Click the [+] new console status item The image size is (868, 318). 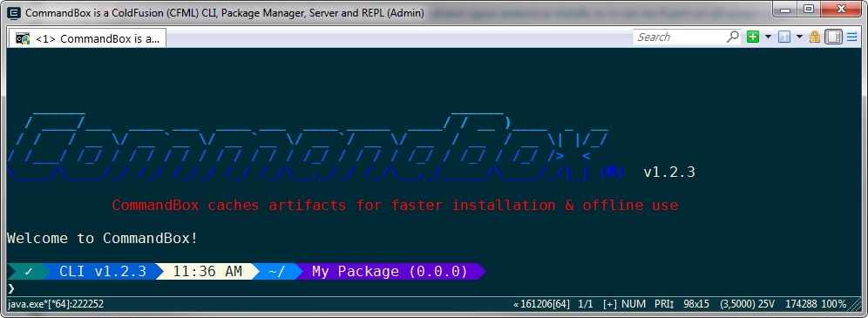tap(610, 303)
